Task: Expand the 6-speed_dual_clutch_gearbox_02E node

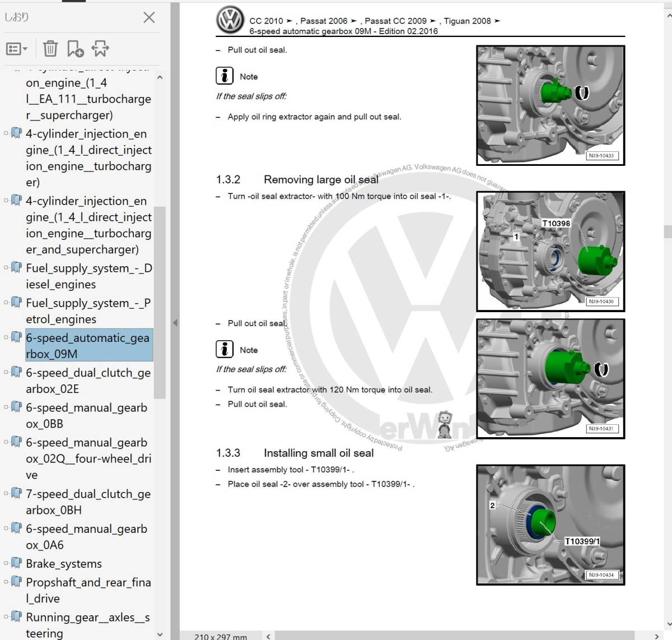Action: 6,372
